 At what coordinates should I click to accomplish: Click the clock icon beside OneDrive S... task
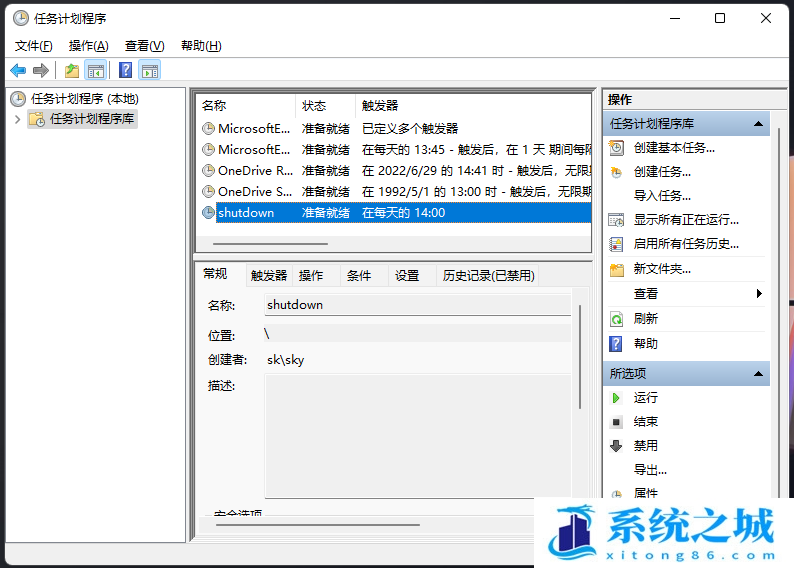208,192
